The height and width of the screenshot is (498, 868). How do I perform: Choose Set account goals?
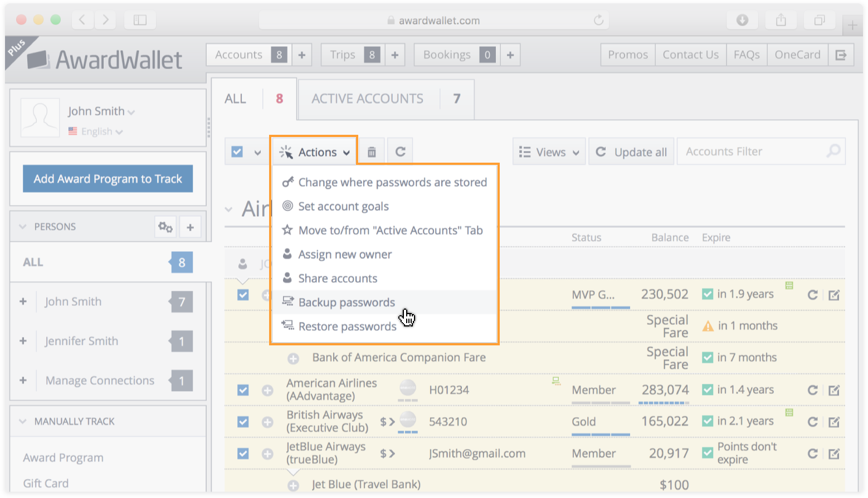384,206
